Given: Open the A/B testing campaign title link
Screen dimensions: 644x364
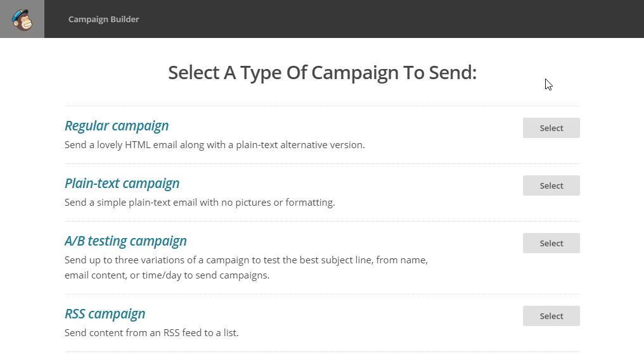Looking at the screenshot, I should 126,241.
